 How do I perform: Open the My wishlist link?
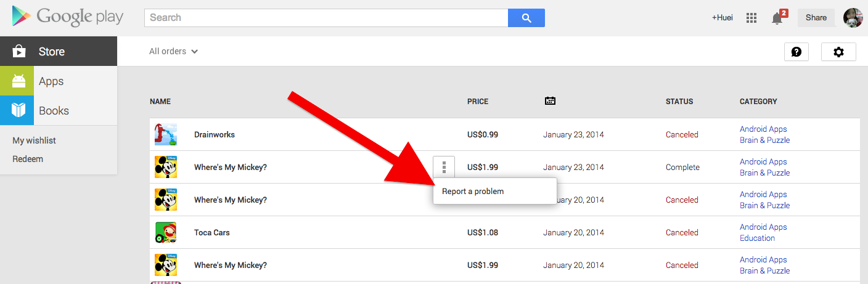pos(34,140)
